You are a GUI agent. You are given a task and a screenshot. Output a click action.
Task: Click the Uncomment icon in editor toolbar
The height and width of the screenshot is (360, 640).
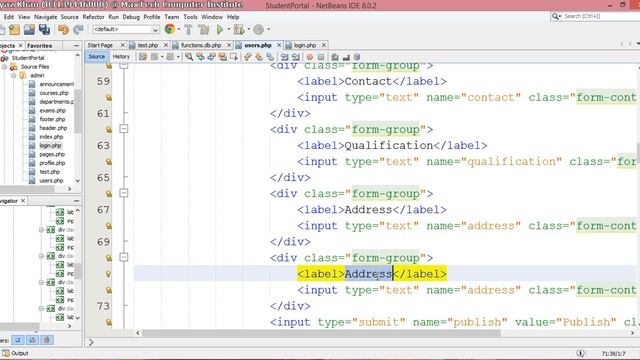pos(346,57)
